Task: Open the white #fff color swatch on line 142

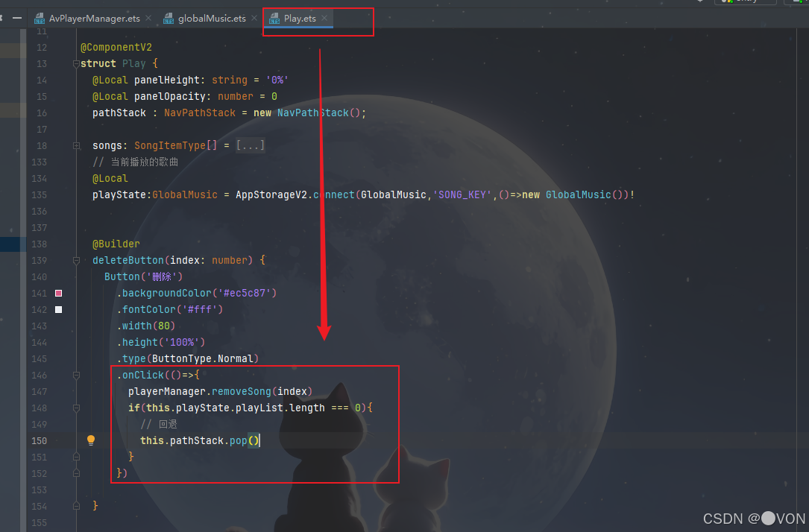Action: (x=59, y=310)
